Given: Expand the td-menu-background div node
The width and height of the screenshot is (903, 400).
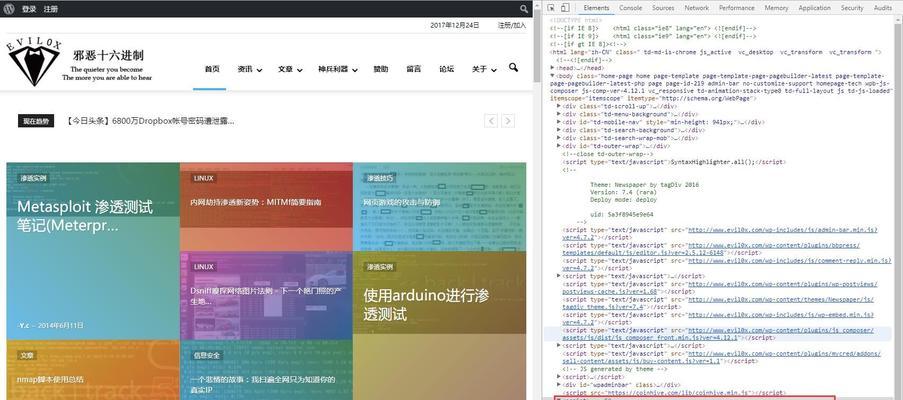Looking at the screenshot, I should (x=559, y=114).
